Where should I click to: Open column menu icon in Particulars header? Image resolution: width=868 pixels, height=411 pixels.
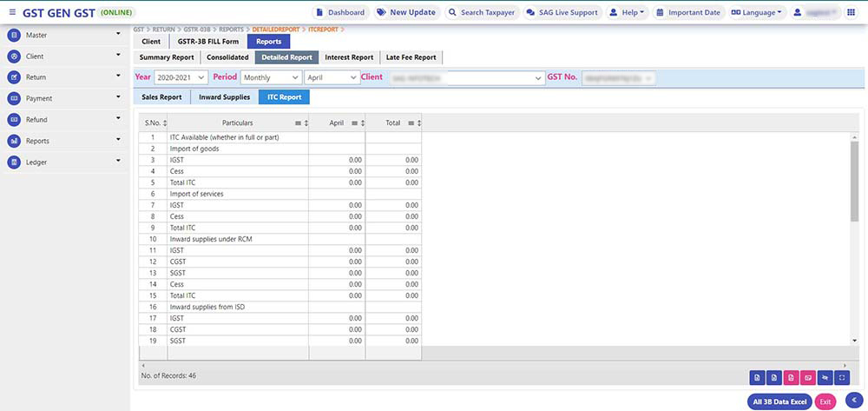point(299,123)
